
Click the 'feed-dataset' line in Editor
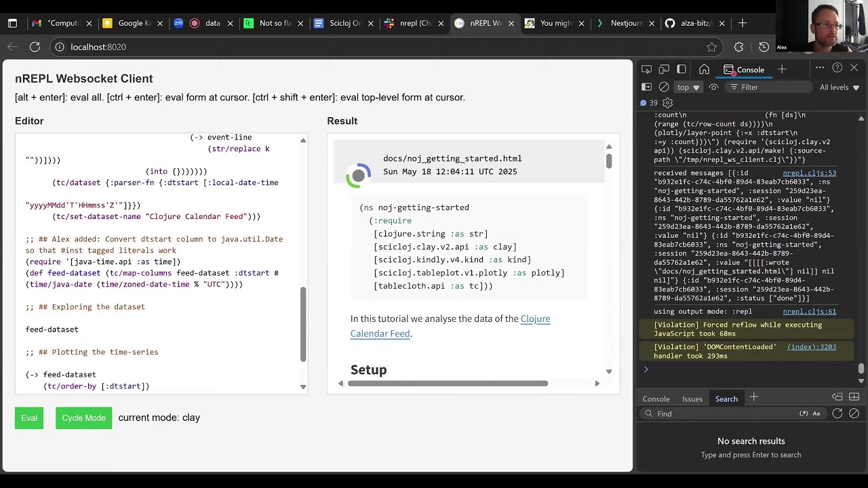tap(52, 329)
